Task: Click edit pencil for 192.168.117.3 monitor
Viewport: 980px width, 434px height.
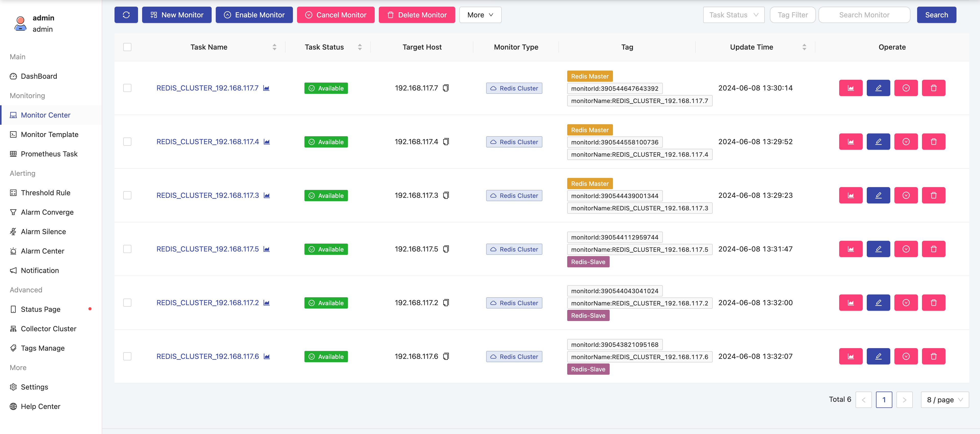Action: coord(878,195)
